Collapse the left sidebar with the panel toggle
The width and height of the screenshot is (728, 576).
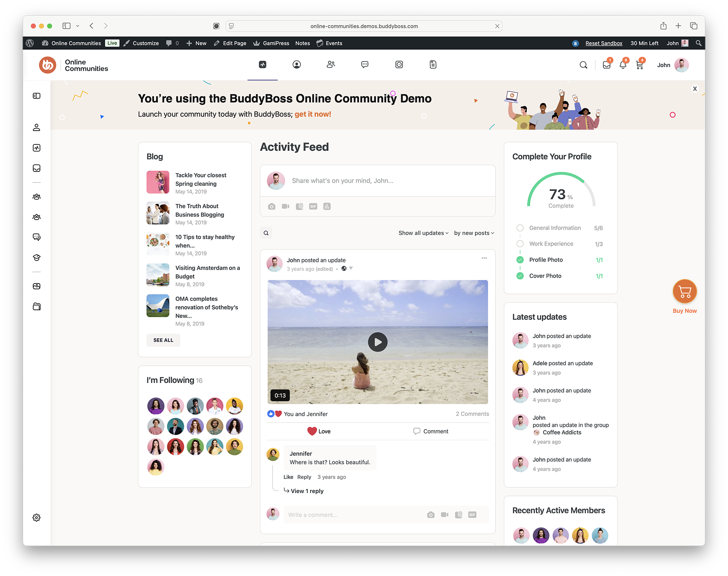(x=37, y=95)
